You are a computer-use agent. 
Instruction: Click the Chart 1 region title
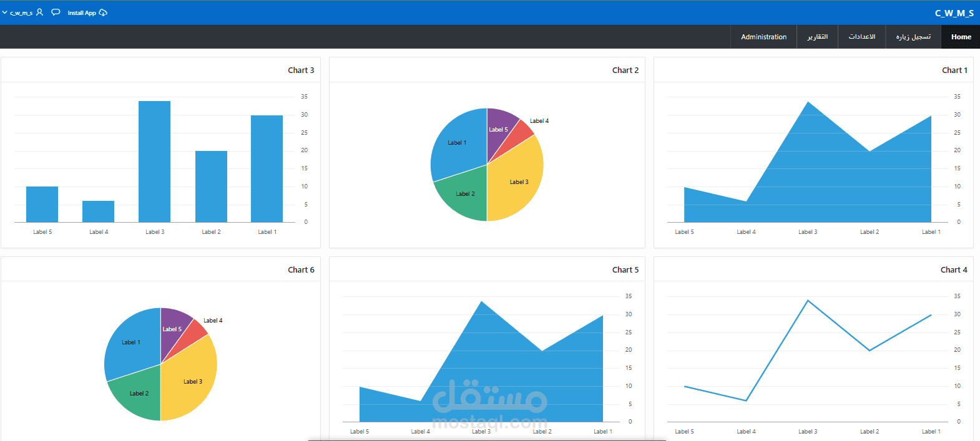coord(954,70)
